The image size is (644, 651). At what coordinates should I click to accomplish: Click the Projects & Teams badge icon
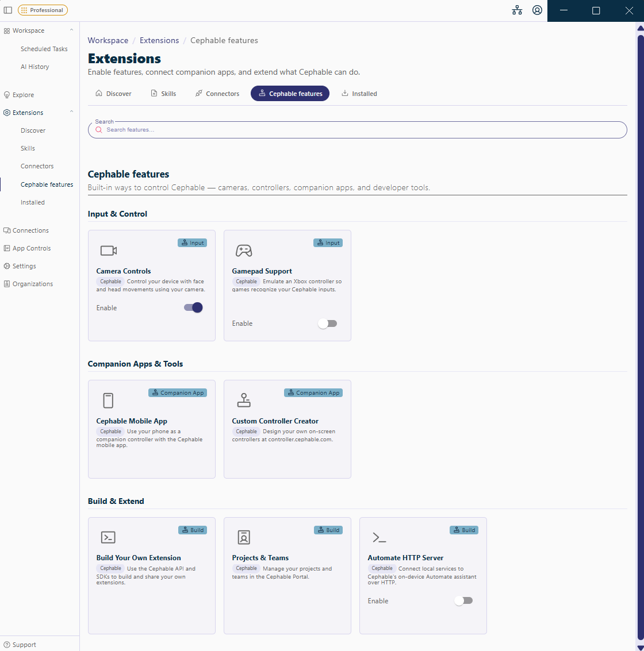point(244,537)
